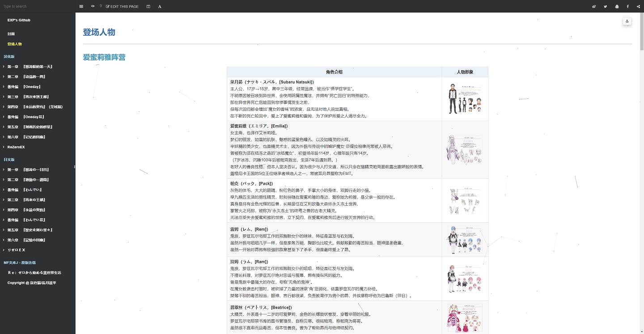Click the download button at page top-right
644x334 pixels.
[x=627, y=21]
